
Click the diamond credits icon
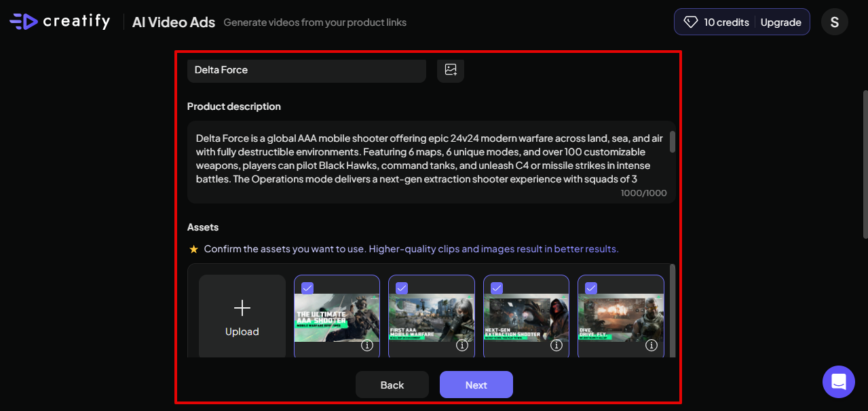point(690,22)
